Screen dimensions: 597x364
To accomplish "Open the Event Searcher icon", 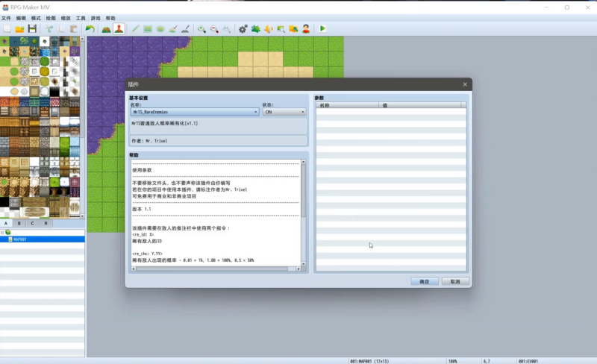I will point(281,28).
